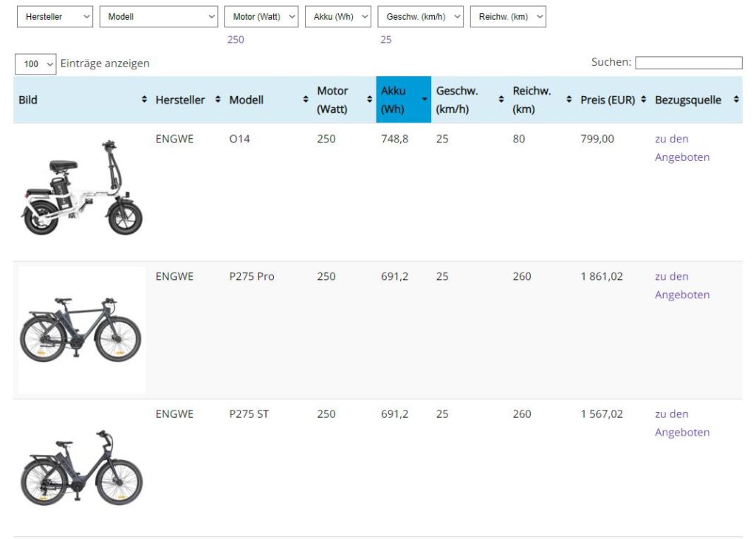This screenshot has width=756, height=539.
Task: Click battery value 748,8
Action: pos(394,139)
